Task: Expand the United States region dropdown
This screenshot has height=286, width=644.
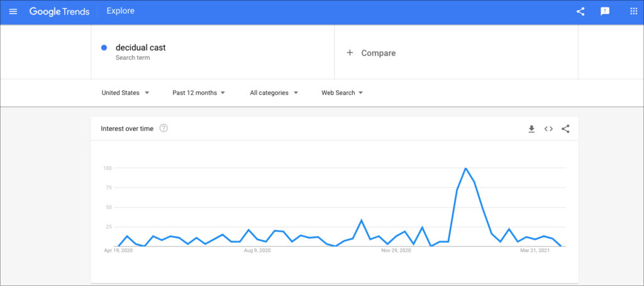Action: [125, 93]
